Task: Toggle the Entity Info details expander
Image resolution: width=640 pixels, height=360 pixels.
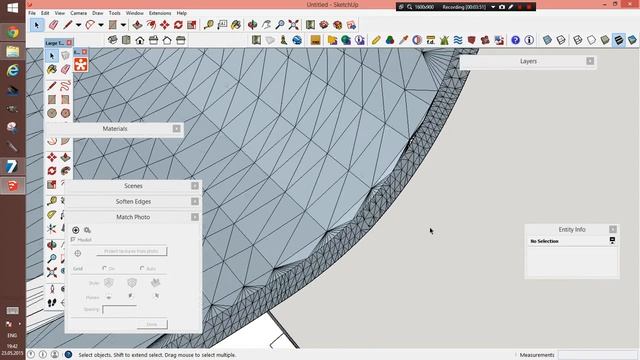Action: pyautogui.click(x=612, y=241)
